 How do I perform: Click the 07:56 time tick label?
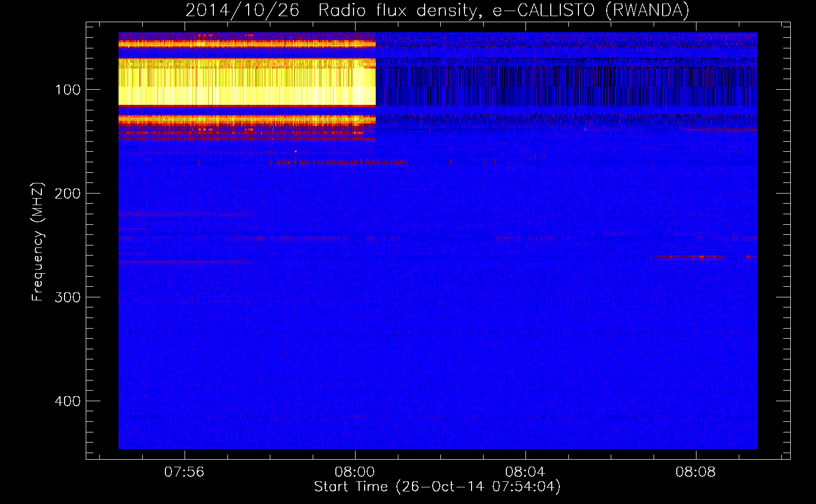click(185, 472)
